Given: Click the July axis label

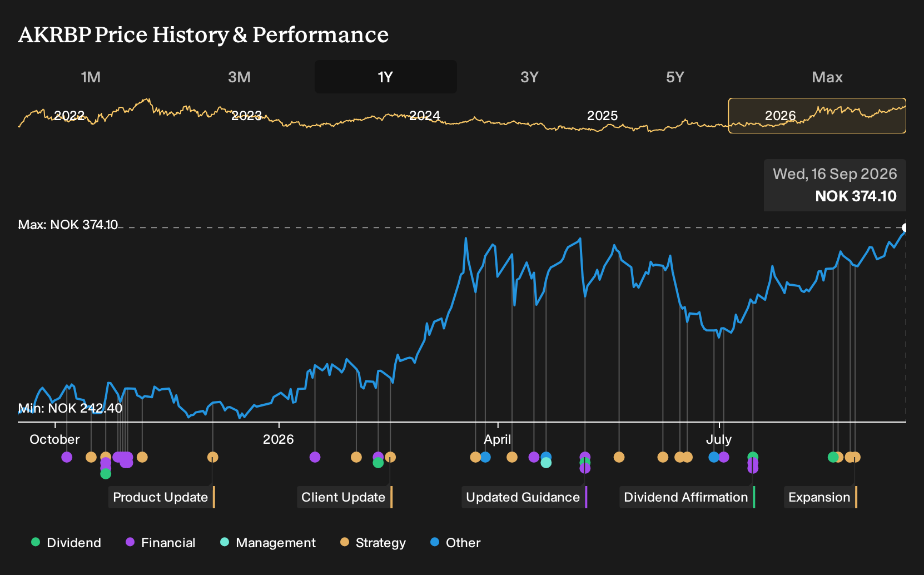Looking at the screenshot, I should pyautogui.click(x=719, y=439).
